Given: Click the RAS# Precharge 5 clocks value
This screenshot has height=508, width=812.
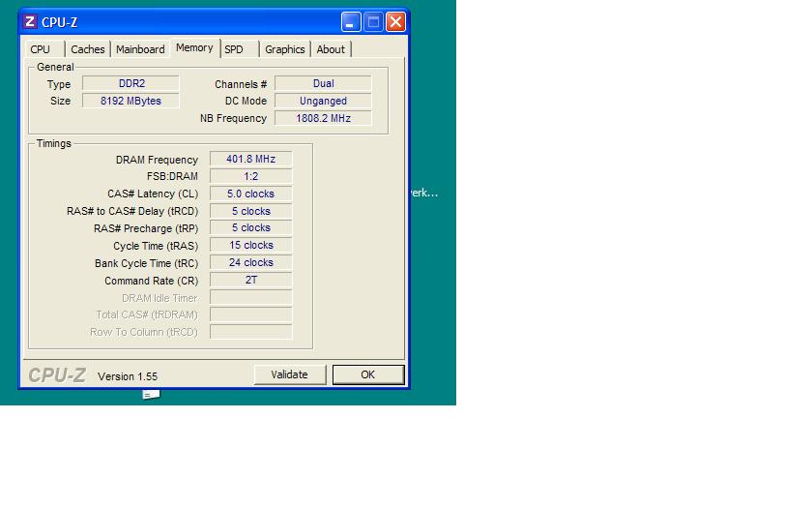Looking at the screenshot, I should click(x=251, y=228).
